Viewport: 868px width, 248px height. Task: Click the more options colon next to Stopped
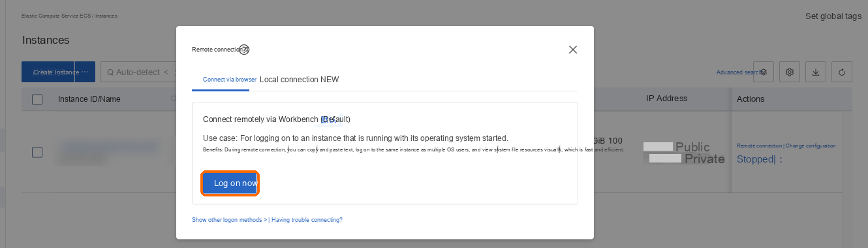(x=781, y=159)
